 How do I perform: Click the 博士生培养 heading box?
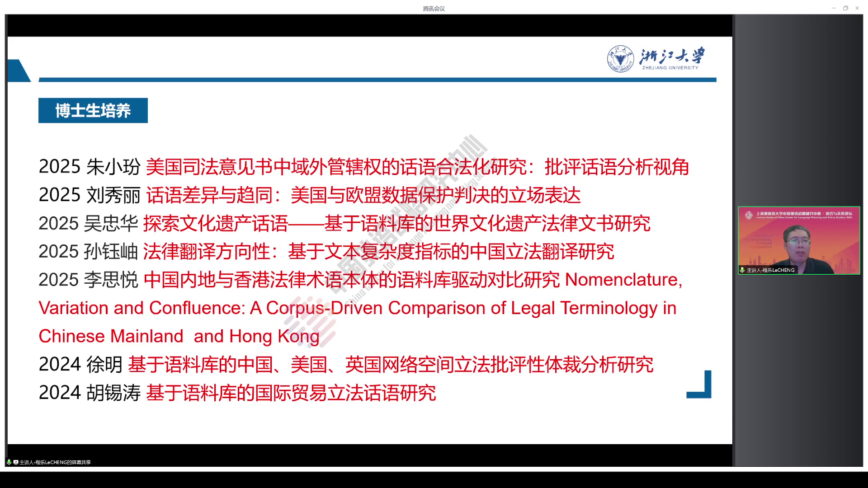[x=93, y=111]
